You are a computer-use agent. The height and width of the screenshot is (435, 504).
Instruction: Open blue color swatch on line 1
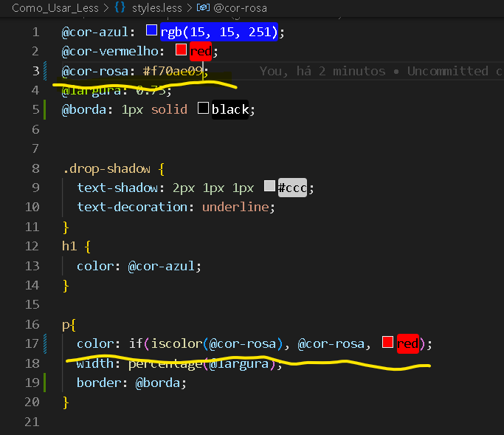pyautogui.click(x=151, y=30)
